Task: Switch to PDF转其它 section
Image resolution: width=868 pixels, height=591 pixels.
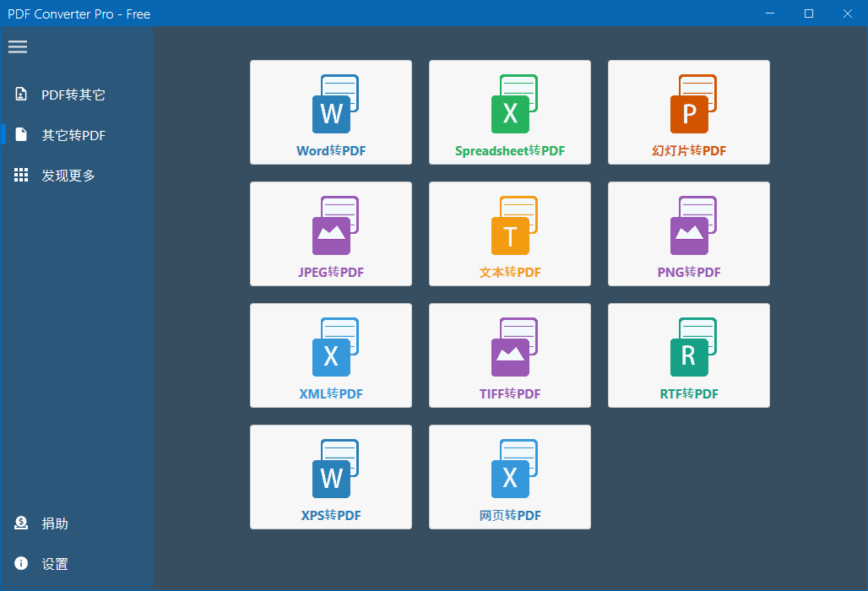Action: [73, 95]
